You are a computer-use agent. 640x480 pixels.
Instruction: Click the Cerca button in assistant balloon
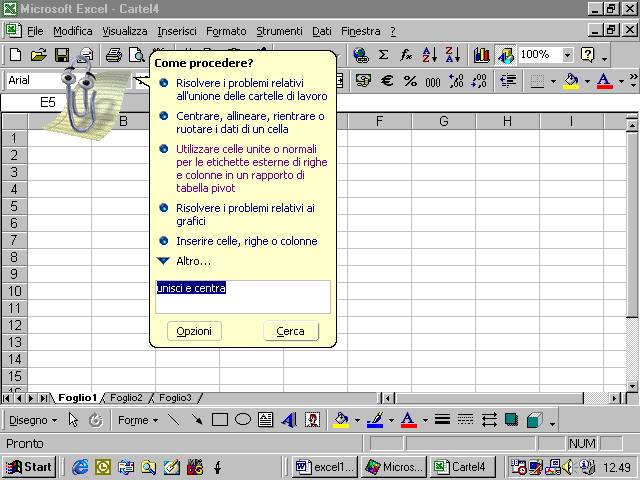(x=291, y=331)
